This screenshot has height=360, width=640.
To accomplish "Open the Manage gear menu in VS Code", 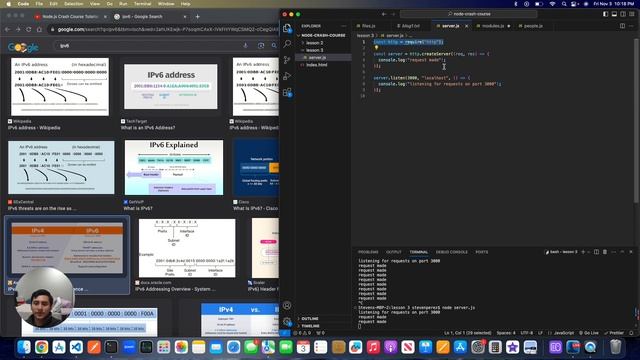I will pos(287,322).
